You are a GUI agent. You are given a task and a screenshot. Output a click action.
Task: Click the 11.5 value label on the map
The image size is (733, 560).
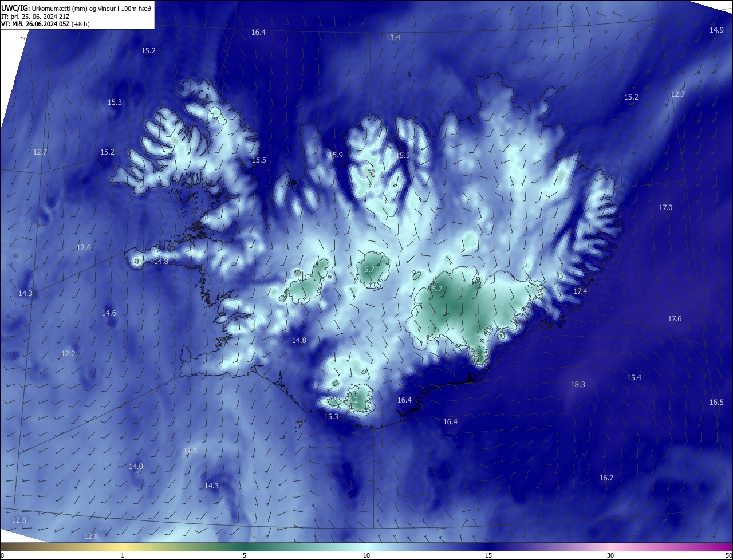click(x=190, y=451)
